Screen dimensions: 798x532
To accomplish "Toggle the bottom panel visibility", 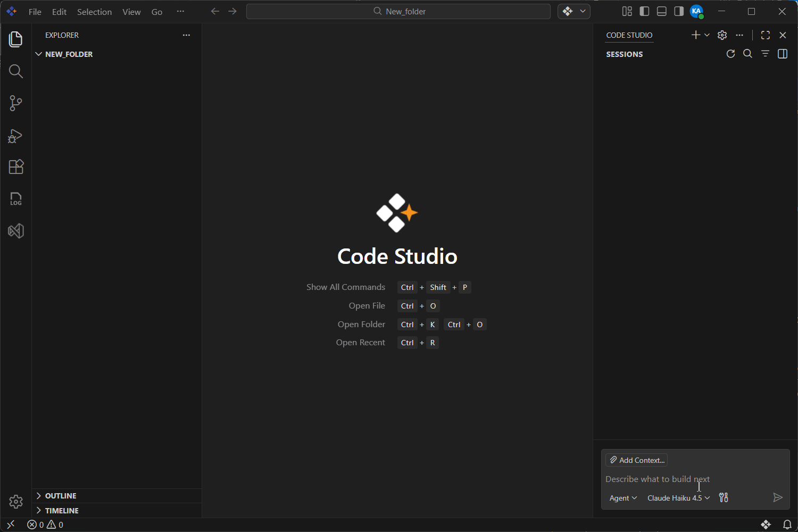I will point(661,11).
